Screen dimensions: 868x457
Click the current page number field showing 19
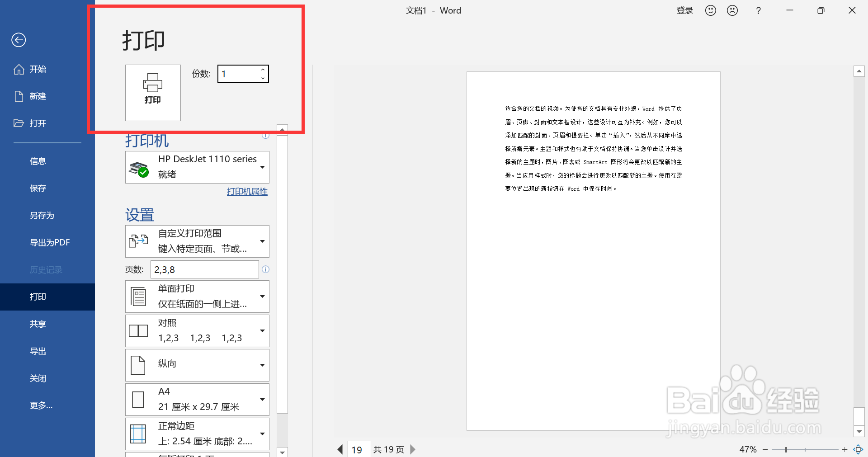(359, 449)
